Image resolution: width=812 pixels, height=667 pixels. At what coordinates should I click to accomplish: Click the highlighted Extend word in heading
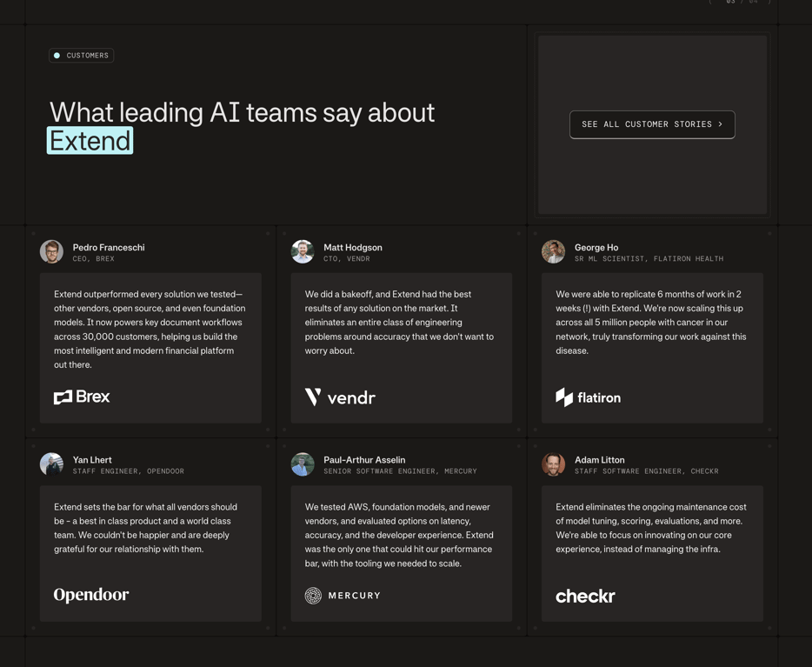(90, 141)
